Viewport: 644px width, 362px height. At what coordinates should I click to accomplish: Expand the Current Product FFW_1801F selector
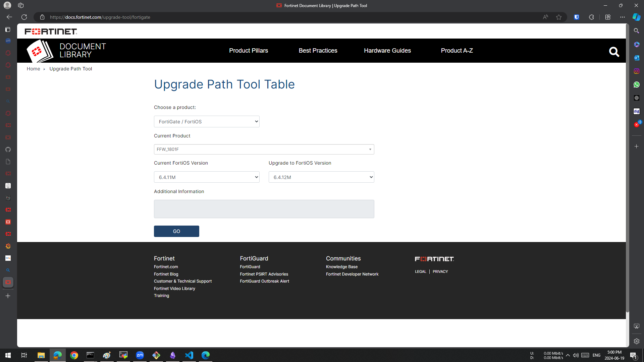click(264, 149)
